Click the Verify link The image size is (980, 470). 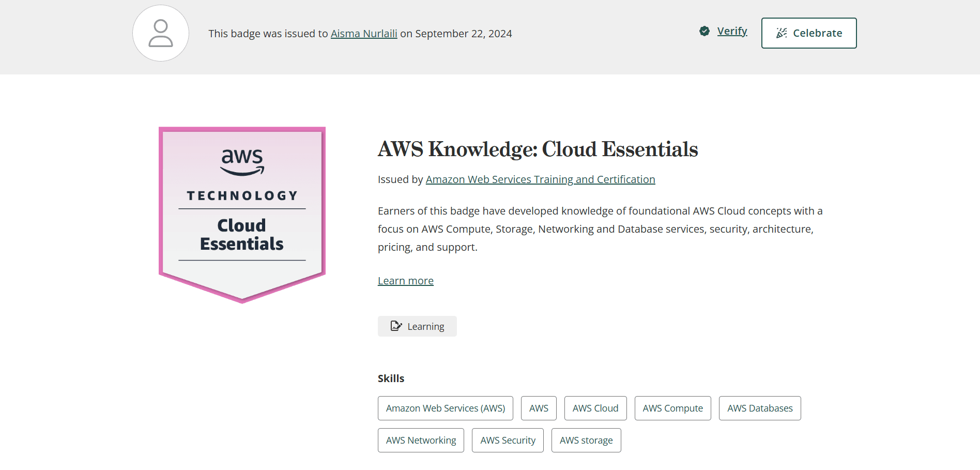(732, 31)
